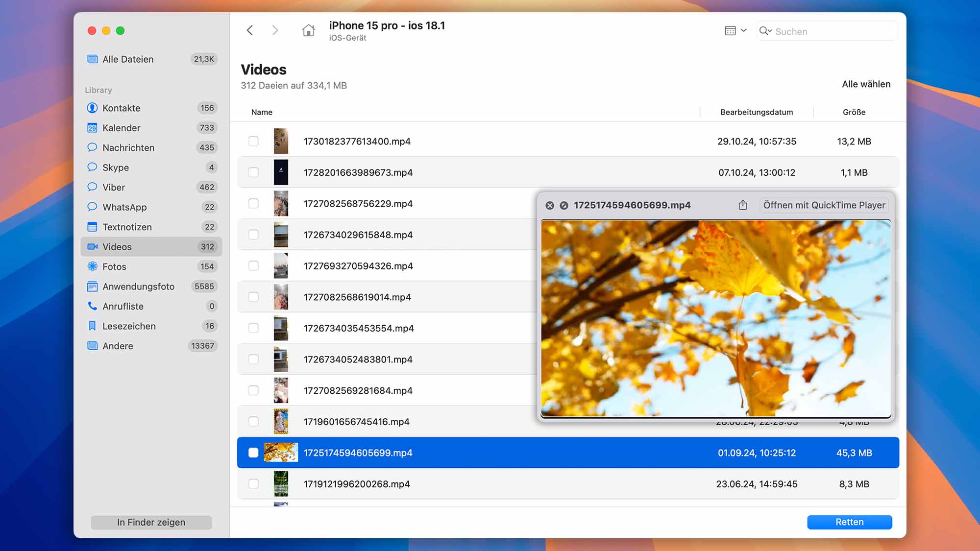The width and height of the screenshot is (980, 551).
Task: Sort by Bearbeitungsdatum column header
Action: coord(756,112)
